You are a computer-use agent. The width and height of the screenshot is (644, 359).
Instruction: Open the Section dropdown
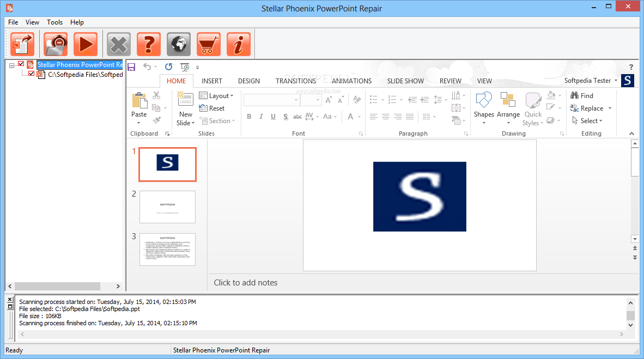click(x=217, y=121)
